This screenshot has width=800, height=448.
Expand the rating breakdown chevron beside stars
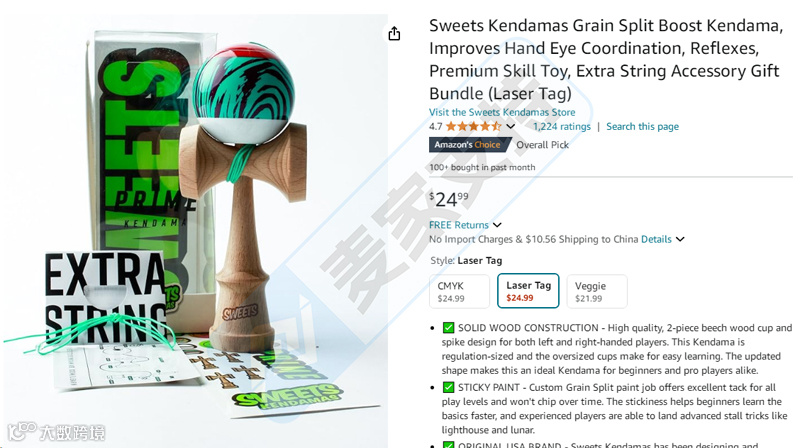511,127
